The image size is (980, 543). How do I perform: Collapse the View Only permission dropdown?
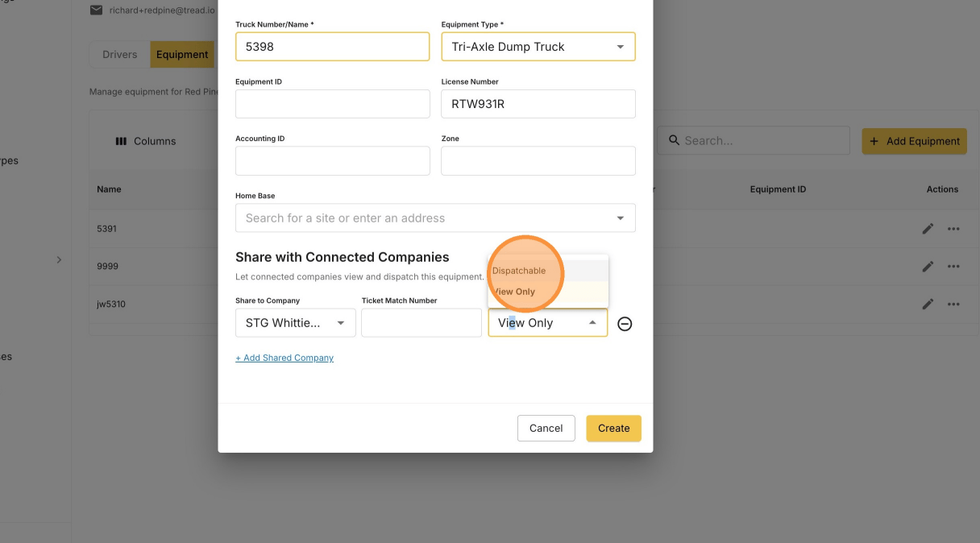pyautogui.click(x=592, y=323)
